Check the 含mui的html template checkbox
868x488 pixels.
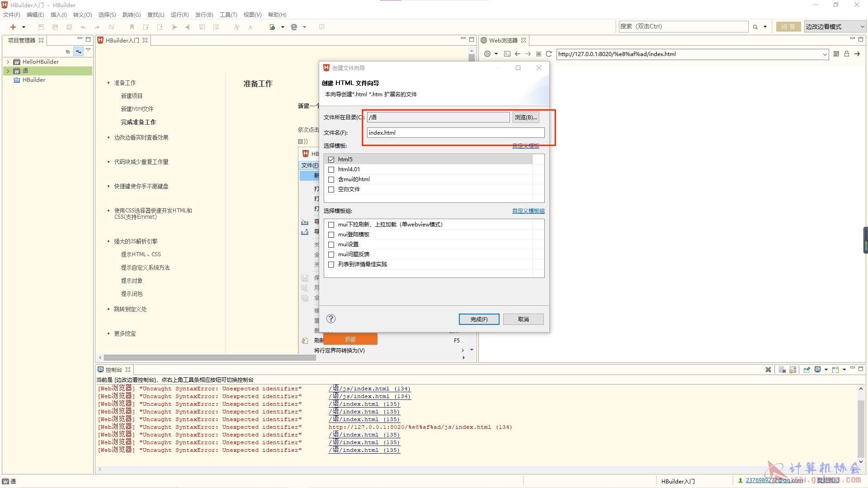331,179
